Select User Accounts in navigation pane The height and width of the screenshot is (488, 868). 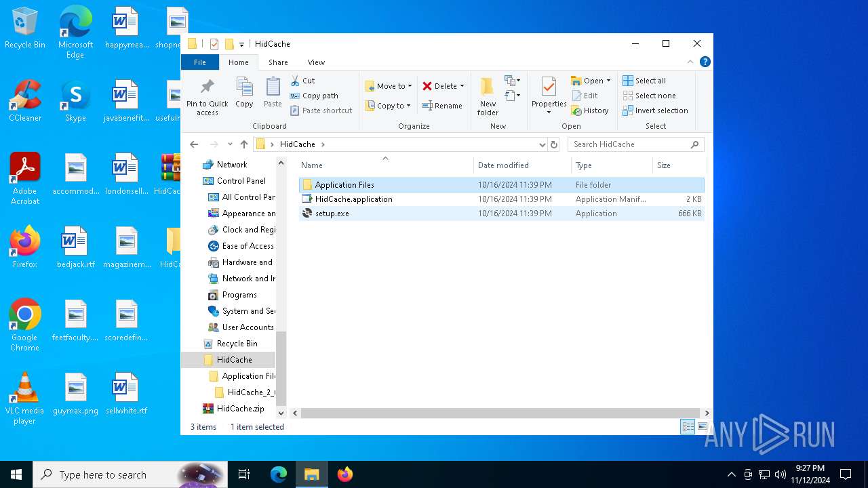248,327
